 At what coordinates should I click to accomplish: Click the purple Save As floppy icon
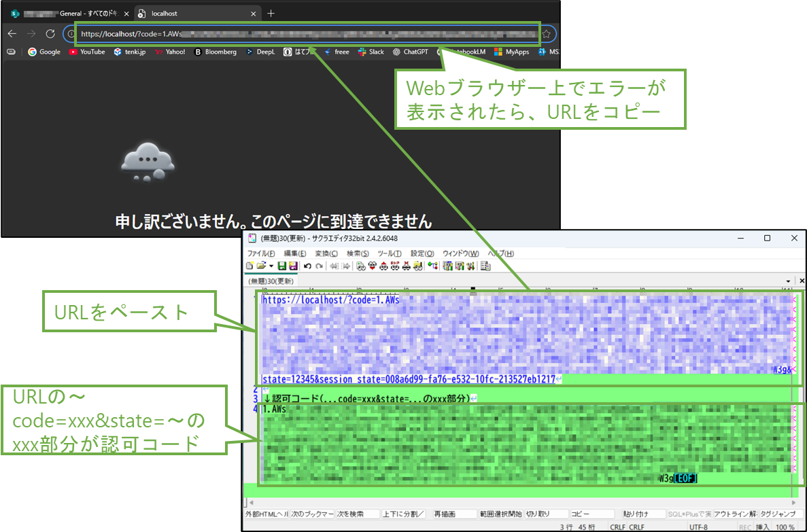pyautogui.click(x=293, y=266)
